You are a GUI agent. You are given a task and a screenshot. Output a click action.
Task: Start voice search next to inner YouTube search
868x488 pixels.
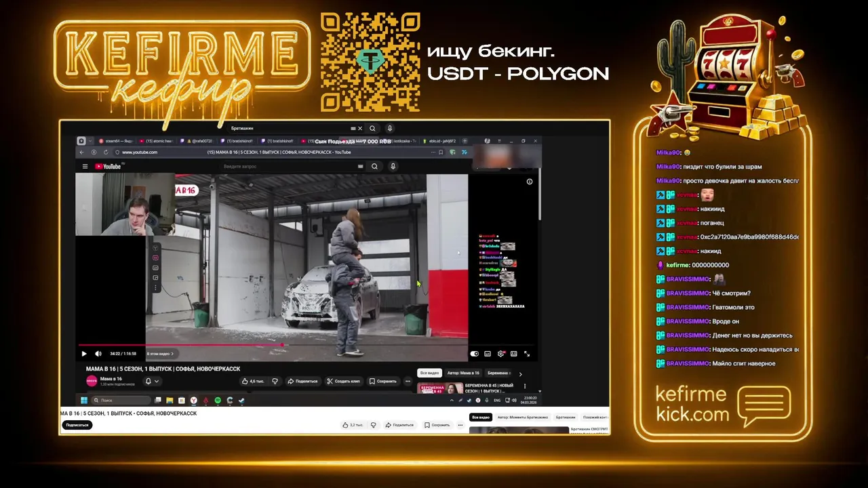[393, 166]
